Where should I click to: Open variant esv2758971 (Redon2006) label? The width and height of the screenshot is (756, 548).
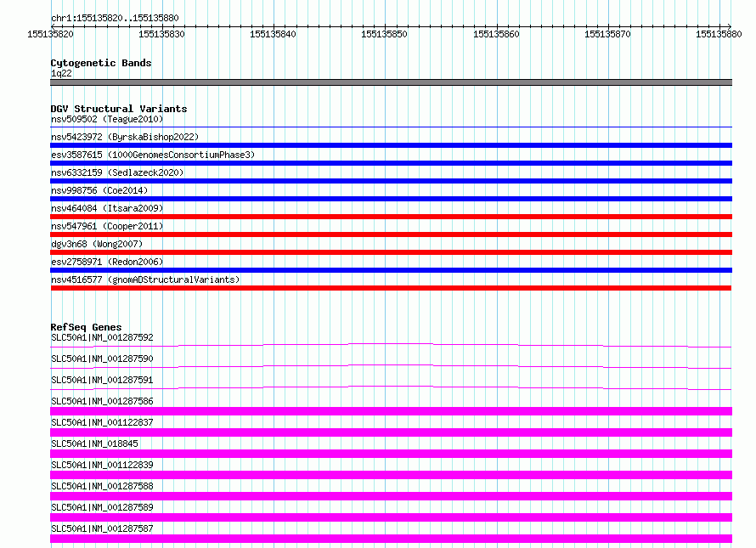point(107,262)
